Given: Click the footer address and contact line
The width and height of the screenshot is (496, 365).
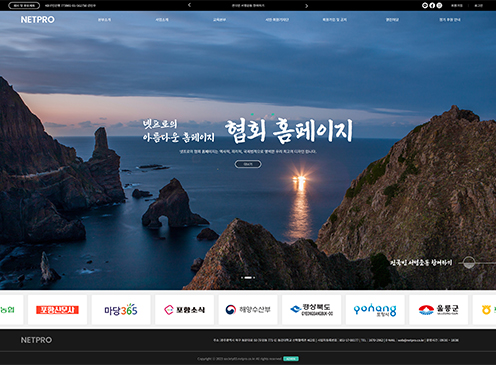Looking at the screenshot, I should (336, 340).
